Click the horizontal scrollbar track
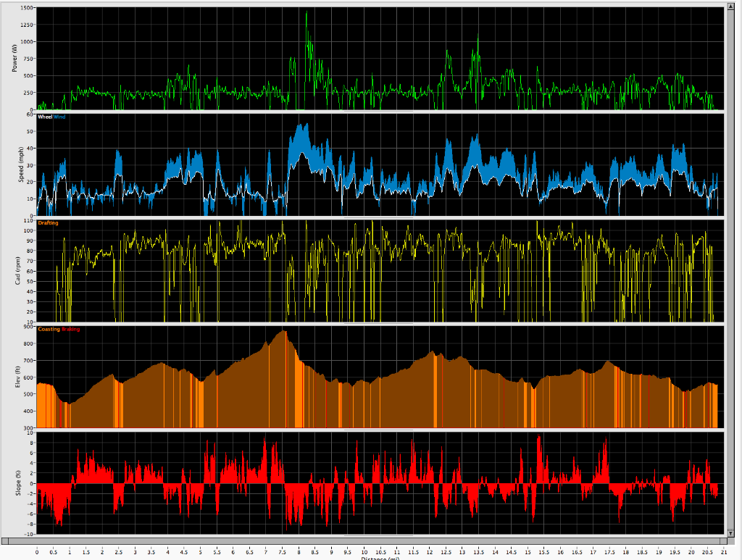742x560 pixels. [x=362, y=541]
